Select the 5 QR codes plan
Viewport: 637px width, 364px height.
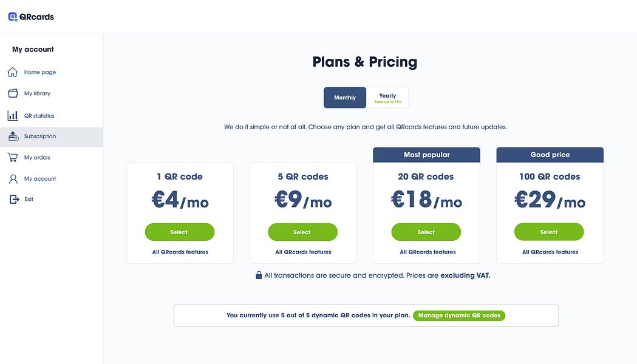pyautogui.click(x=302, y=232)
